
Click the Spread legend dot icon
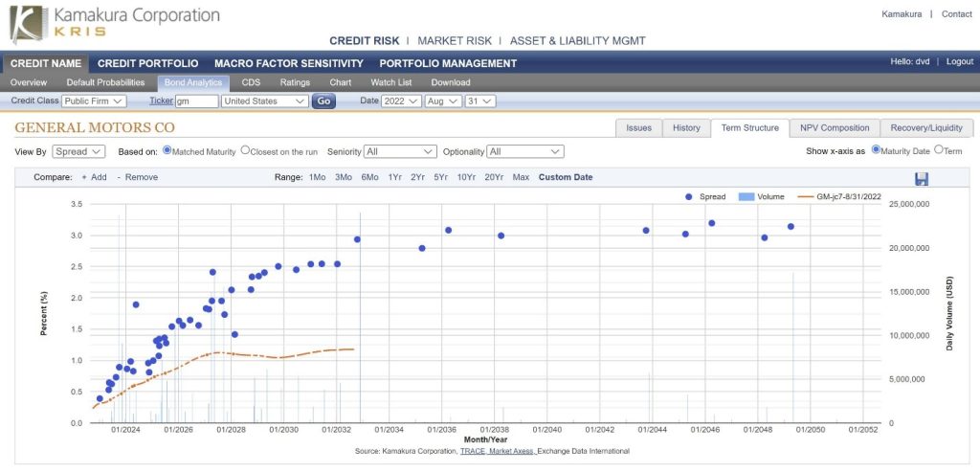(688, 196)
